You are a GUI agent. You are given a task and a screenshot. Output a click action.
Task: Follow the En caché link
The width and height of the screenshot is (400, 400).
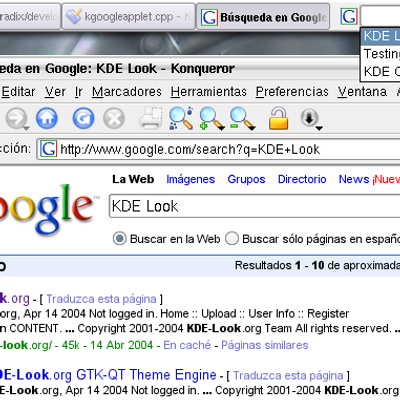coord(187,345)
